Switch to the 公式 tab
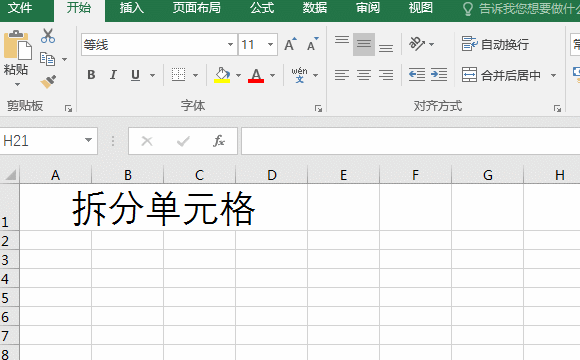Image resolution: width=580 pixels, height=360 pixels. (x=262, y=8)
